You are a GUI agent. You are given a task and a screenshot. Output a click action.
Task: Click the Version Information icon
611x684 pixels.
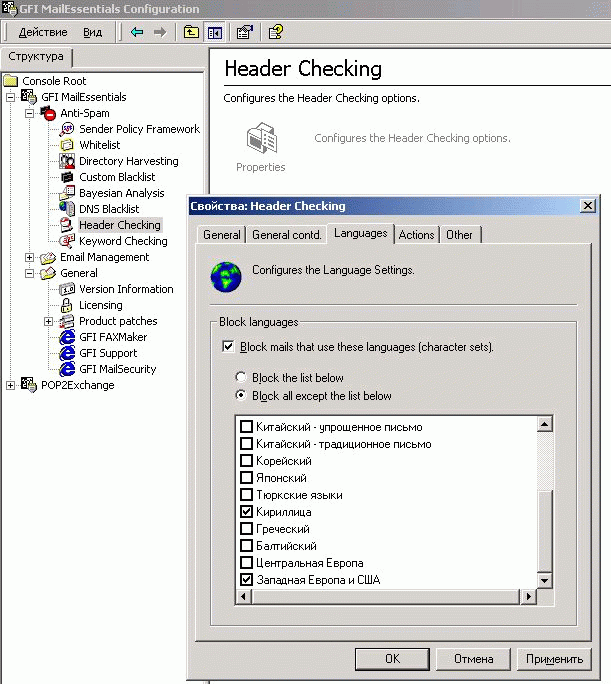click(67, 289)
